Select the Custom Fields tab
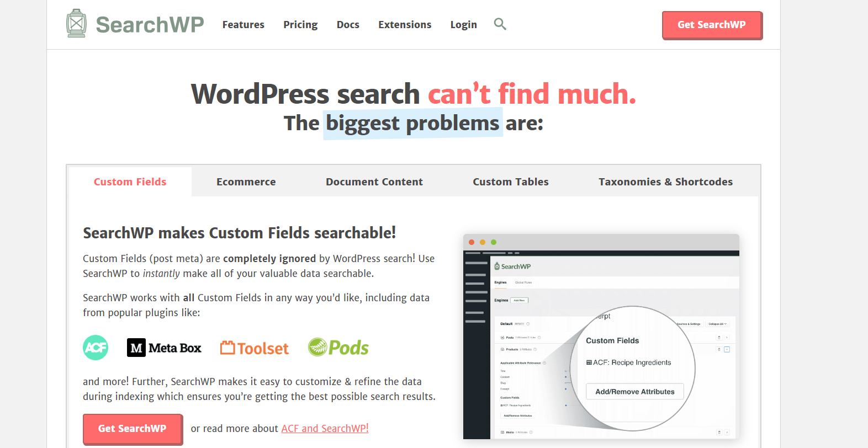 (130, 182)
